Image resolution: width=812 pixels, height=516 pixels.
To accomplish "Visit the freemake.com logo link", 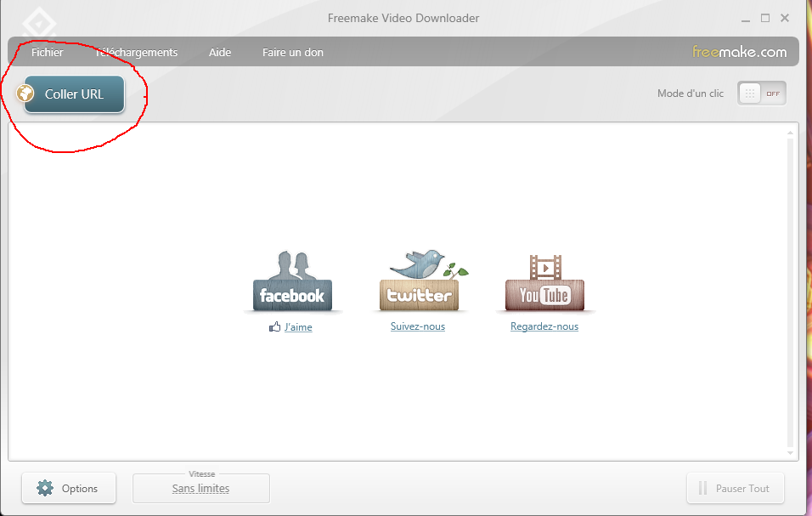I will tap(740, 52).
